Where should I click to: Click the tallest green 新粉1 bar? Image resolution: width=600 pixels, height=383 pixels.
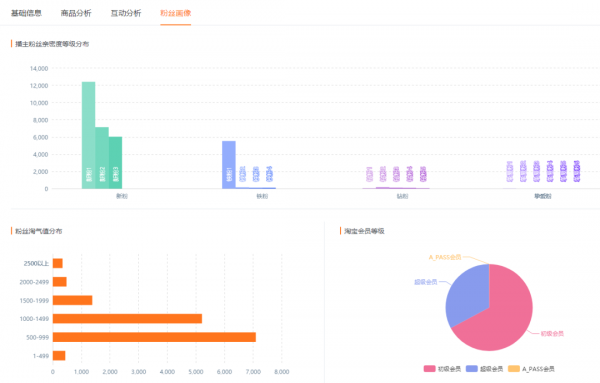tap(88, 135)
